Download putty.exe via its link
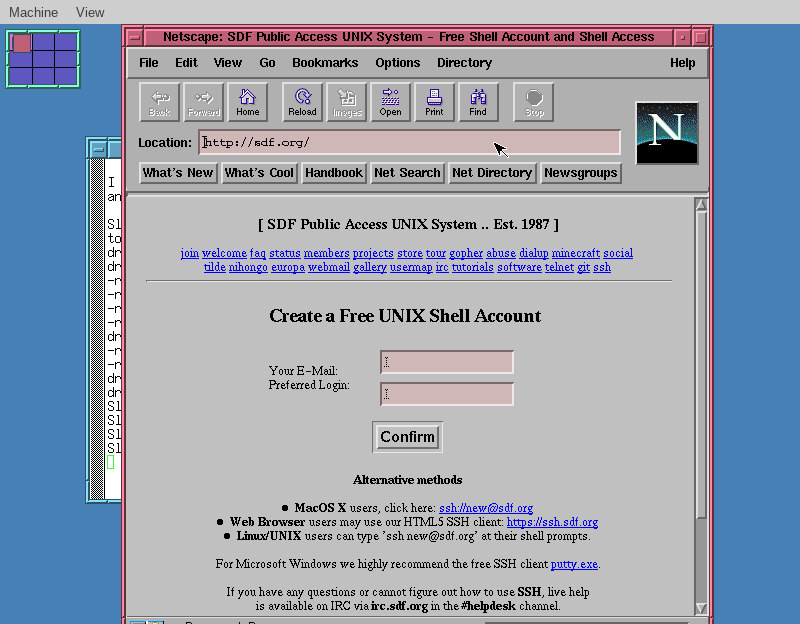Viewport: 800px width, 624px height. [x=574, y=564]
